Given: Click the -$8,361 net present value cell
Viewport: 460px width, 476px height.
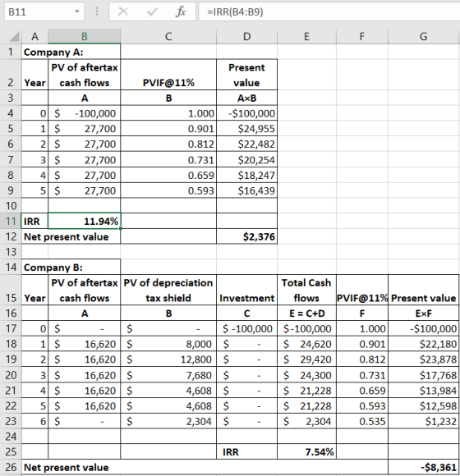Looking at the screenshot, I should 424,467.
